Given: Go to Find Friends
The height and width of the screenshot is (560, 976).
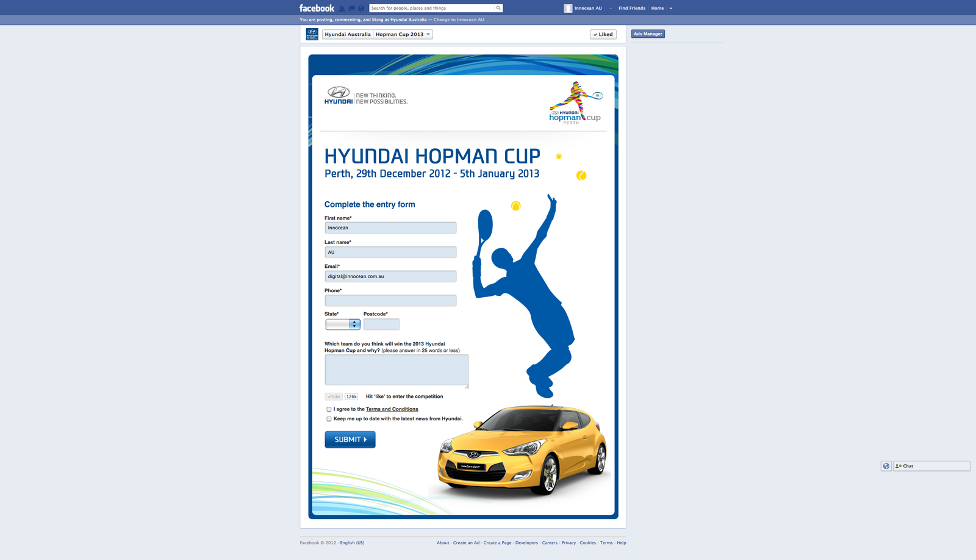Looking at the screenshot, I should pyautogui.click(x=631, y=9).
